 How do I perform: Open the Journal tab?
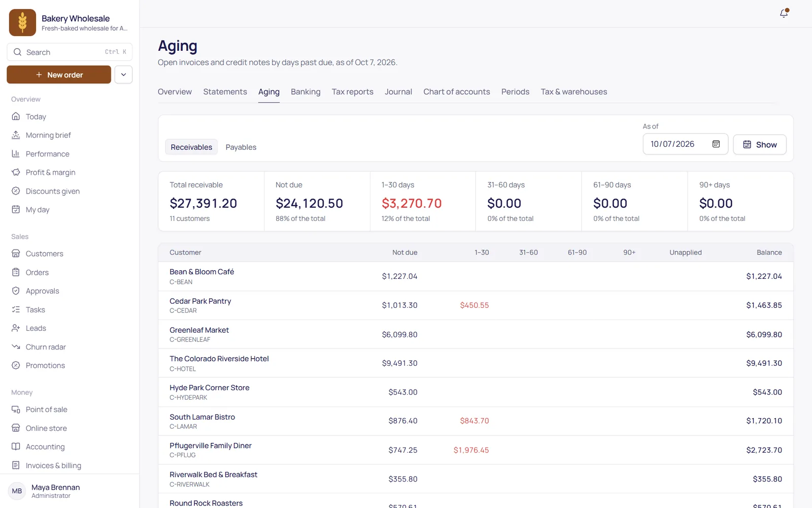coord(398,92)
